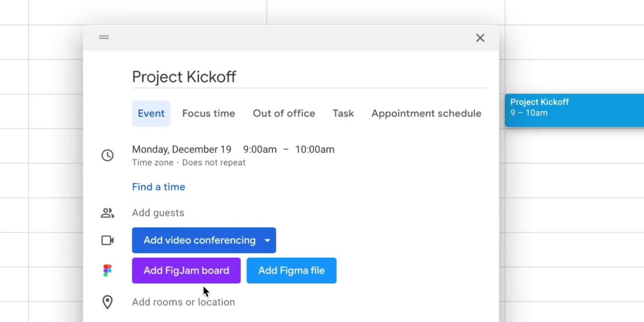
Task: Expand the video conferencing dropdown arrow
Action: tap(267, 240)
